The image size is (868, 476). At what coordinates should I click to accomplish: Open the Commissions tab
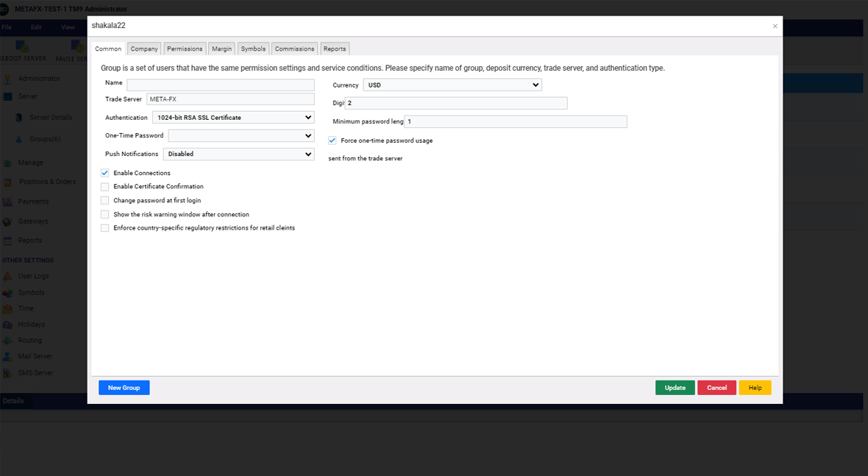(294, 49)
